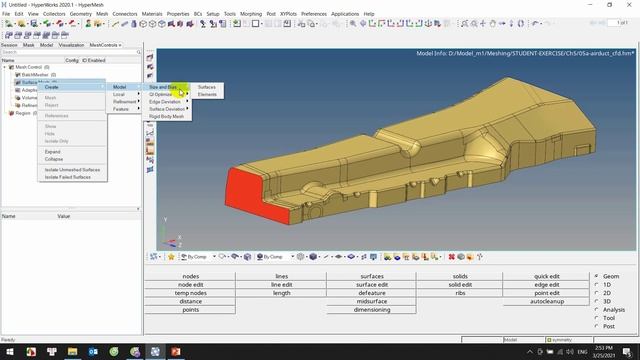640x360 pixels.
Task: Open PowerPoint from the taskbar
Action: [176, 351]
